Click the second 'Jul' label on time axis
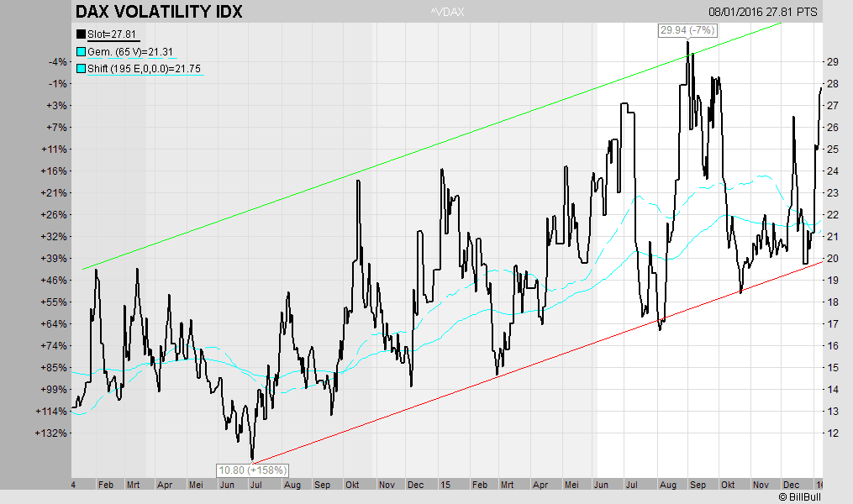The height and width of the screenshot is (504, 853). click(x=632, y=485)
